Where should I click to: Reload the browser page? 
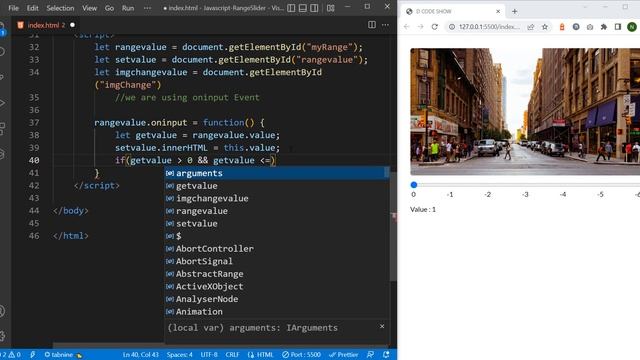pyautogui.click(x=435, y=27)
